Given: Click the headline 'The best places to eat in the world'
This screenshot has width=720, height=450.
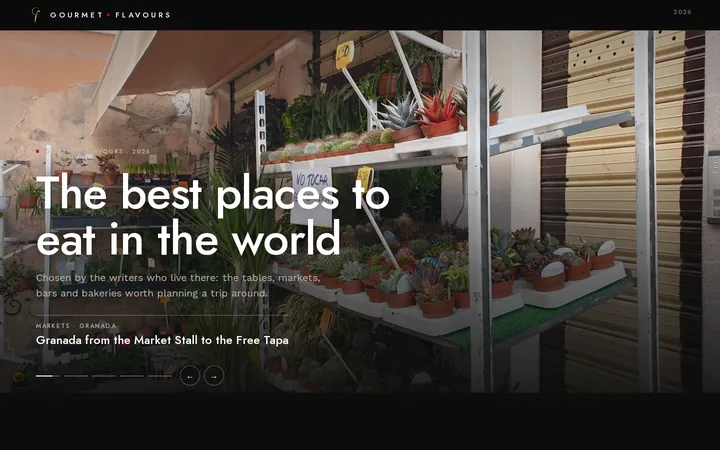Looking at the screenshot, I should tap(213, 216).
